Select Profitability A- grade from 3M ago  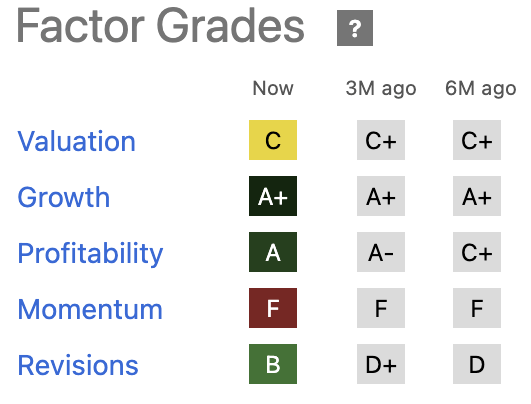pos(381,252)
